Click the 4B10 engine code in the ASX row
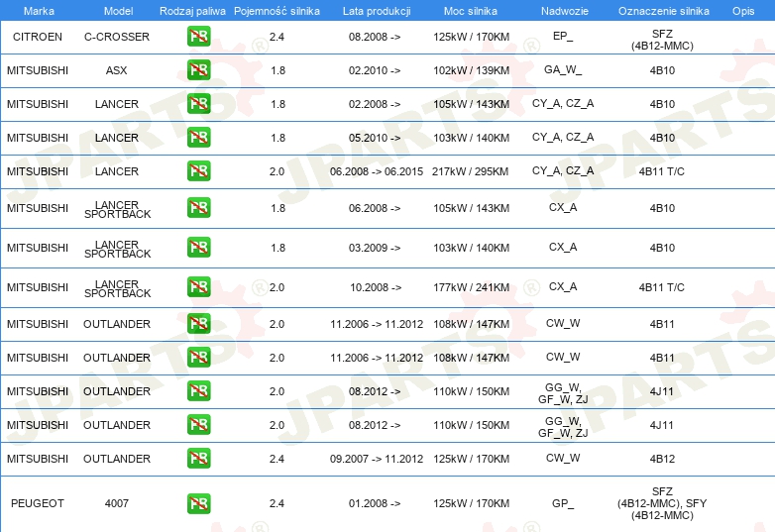 tap(662, 70)
